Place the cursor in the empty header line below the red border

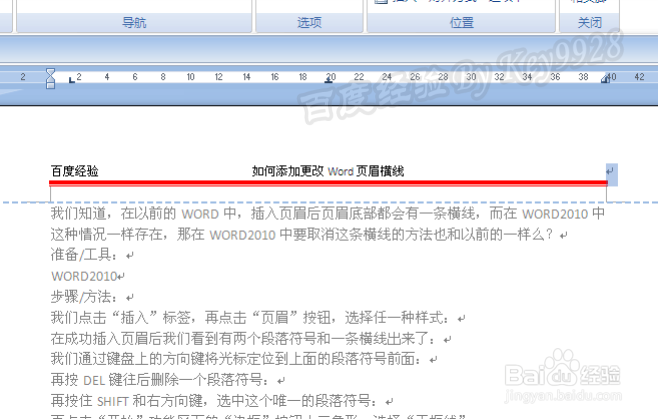pos(328,194)
